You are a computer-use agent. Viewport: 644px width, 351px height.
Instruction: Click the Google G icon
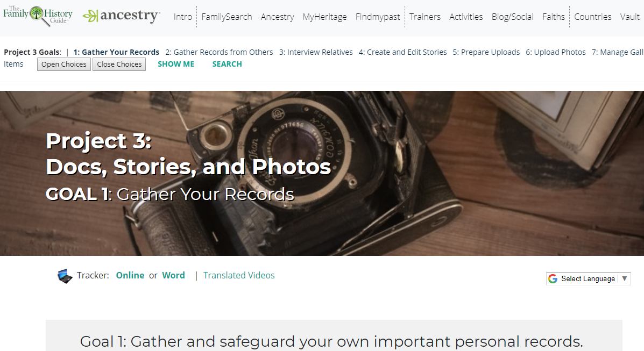pos(553,279)
